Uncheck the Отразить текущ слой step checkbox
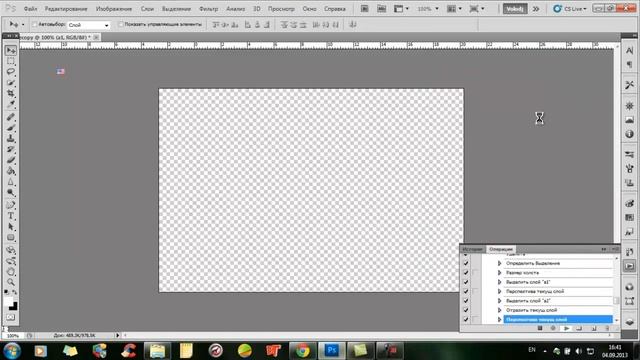640x360 pixels. [466, 310]
